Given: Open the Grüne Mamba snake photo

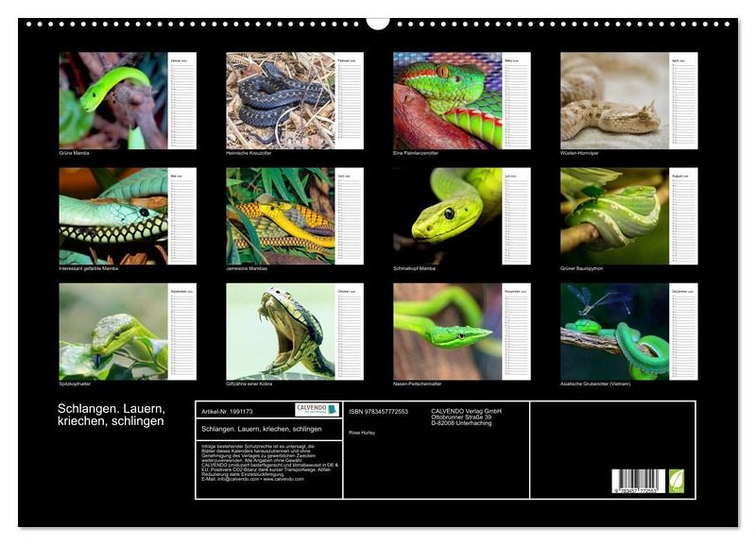Looking at the screenshot, I should pyautogui.click(x=113, y=99).
